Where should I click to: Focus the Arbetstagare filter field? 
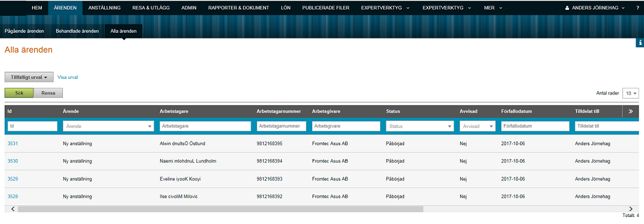206,127
